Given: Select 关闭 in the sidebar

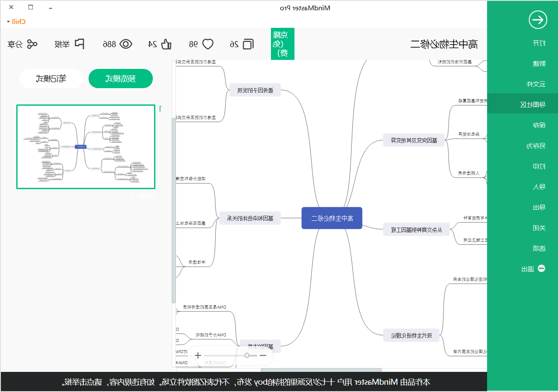Looking at the screenshot, I should pyautogui.click(x=539, y=228).
